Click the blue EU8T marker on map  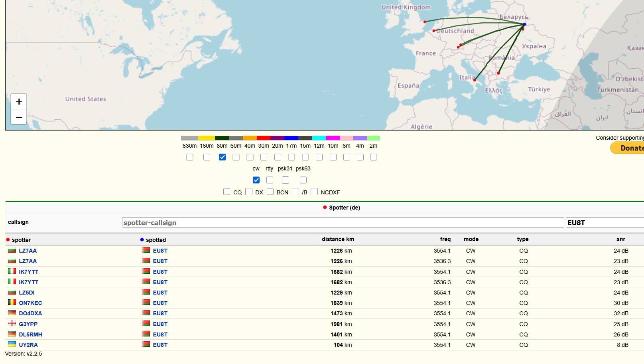tap(524, 25)
